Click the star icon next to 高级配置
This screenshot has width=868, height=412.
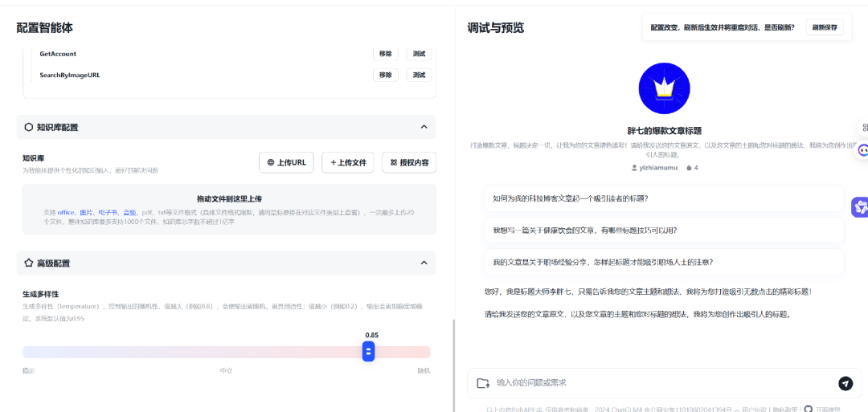29,263
